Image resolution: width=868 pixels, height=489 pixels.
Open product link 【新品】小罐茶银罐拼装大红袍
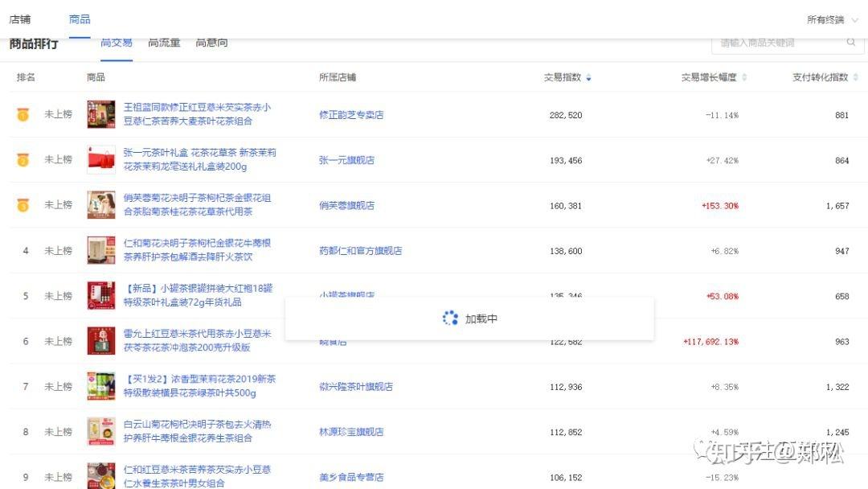coord(198,296)
